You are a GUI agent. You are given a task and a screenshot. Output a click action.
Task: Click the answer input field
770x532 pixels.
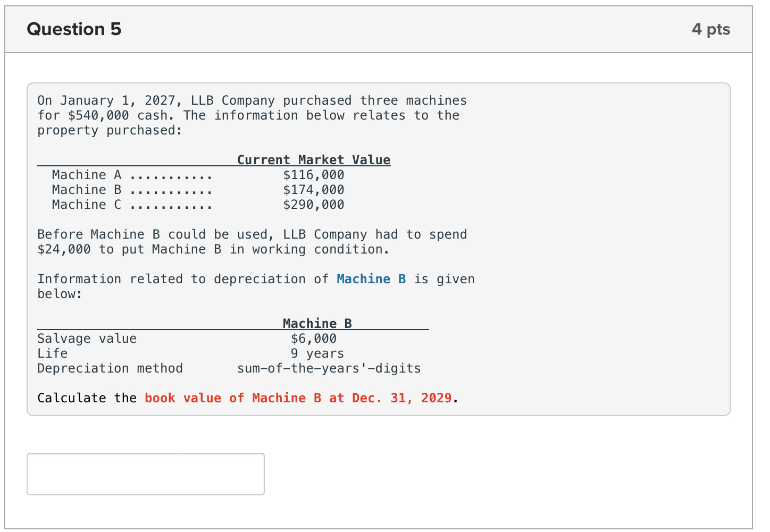click(145, 474)
